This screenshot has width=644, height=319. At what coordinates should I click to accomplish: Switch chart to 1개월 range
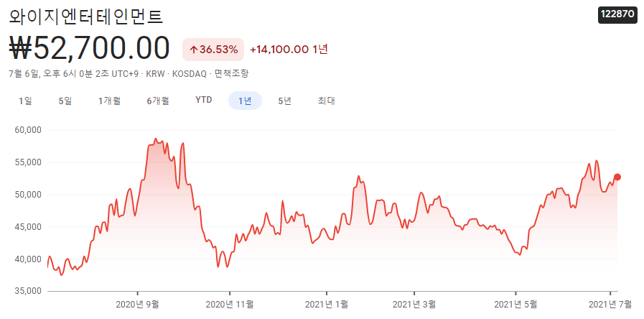pyautogui.click(x=109, y=101)
